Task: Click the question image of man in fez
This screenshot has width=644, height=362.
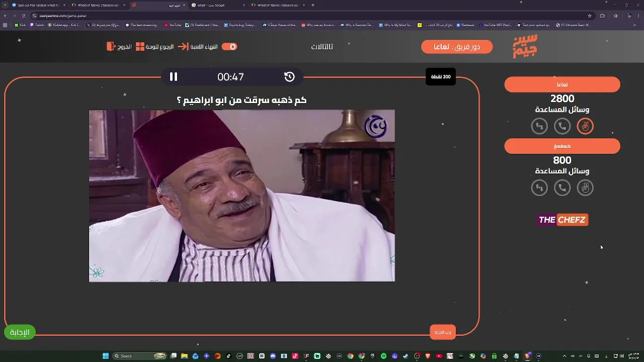Action: point(242,196)
